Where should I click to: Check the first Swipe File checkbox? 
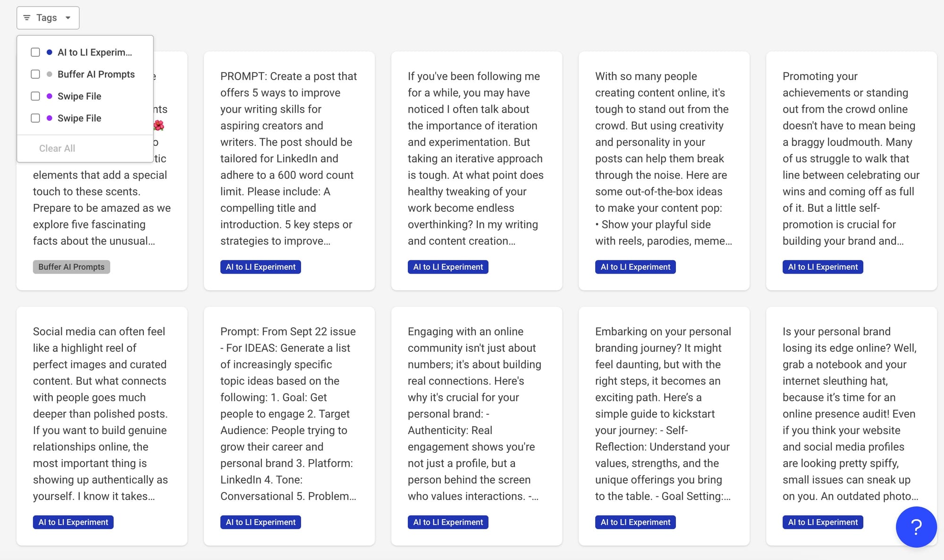[x=35, y=96]
